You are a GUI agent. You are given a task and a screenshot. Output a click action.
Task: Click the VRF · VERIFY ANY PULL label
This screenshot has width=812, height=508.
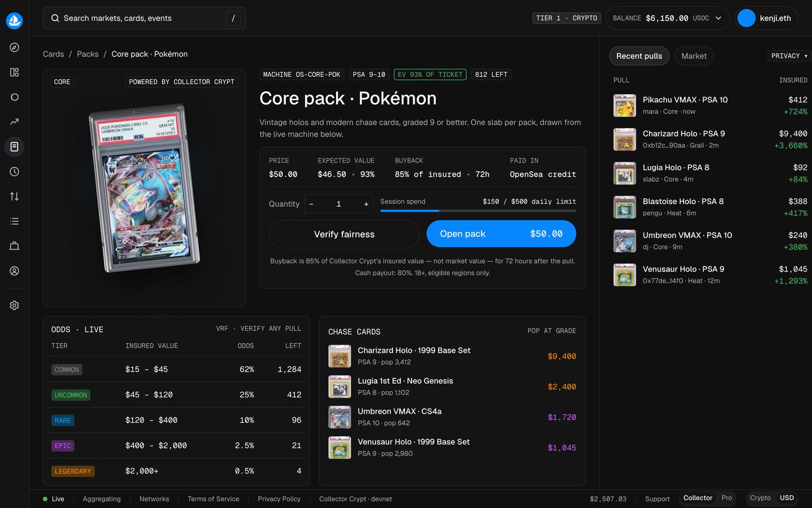258,329
